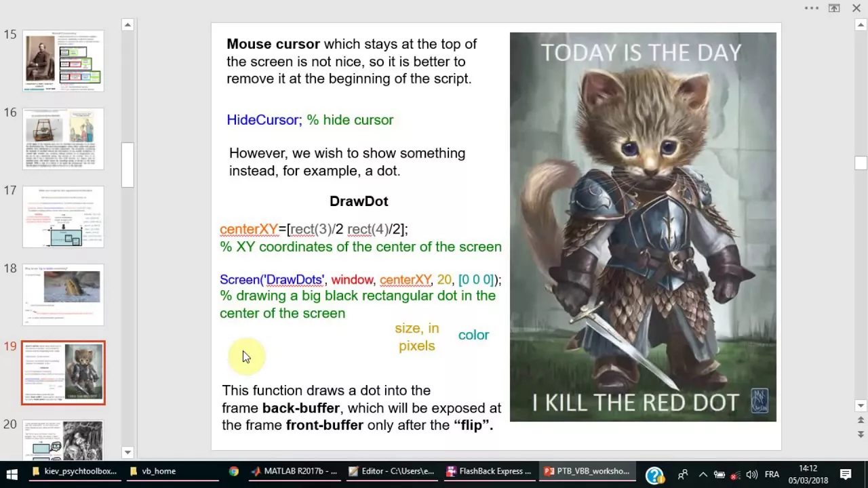Click the 'Screen('DrawDots'' code text
The image size is (868, 488).
[273, 279]
